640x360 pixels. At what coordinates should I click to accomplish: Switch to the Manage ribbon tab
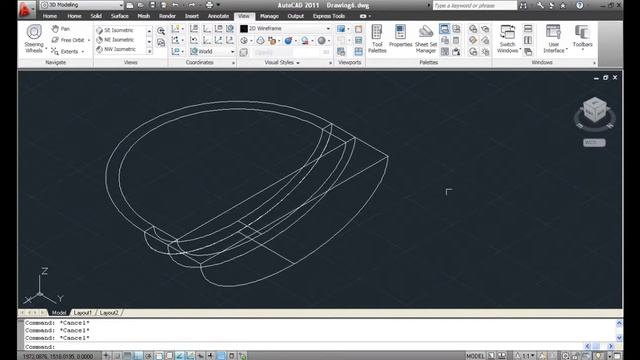(x=269, y=16)
